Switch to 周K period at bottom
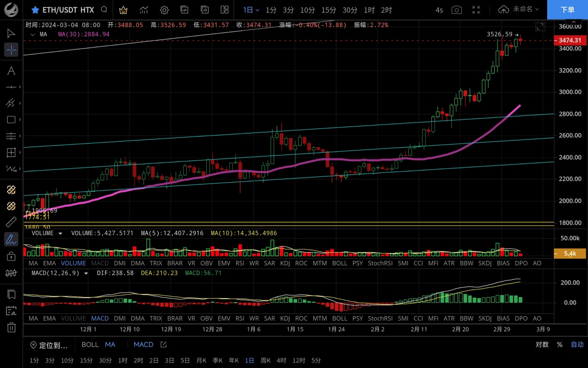Screen dimensions: 588x368 click(266, 360)
